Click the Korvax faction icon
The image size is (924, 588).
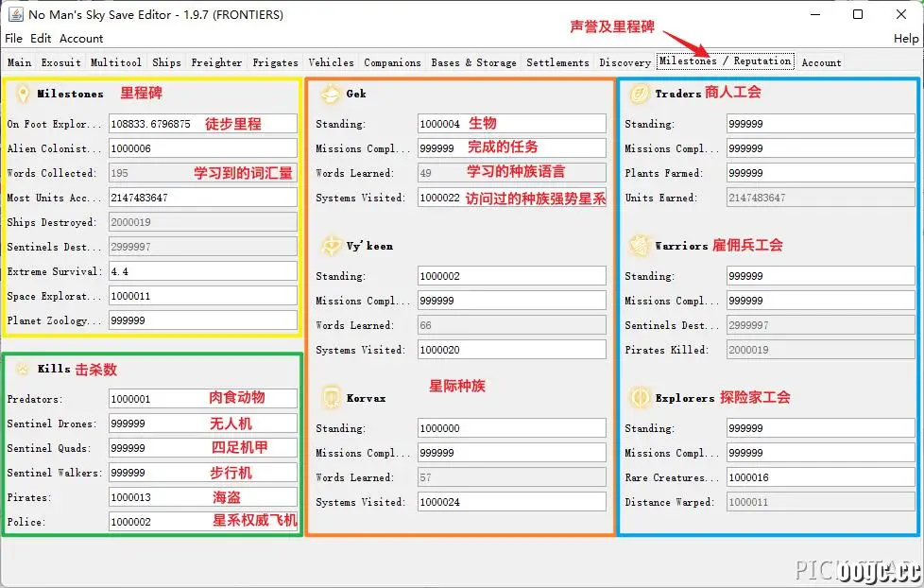pyautogui.click(x=332, y=398)
